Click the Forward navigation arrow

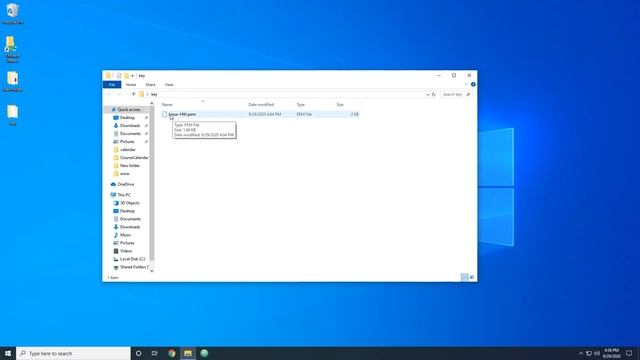pyautogui.click(x=119, y=94)
